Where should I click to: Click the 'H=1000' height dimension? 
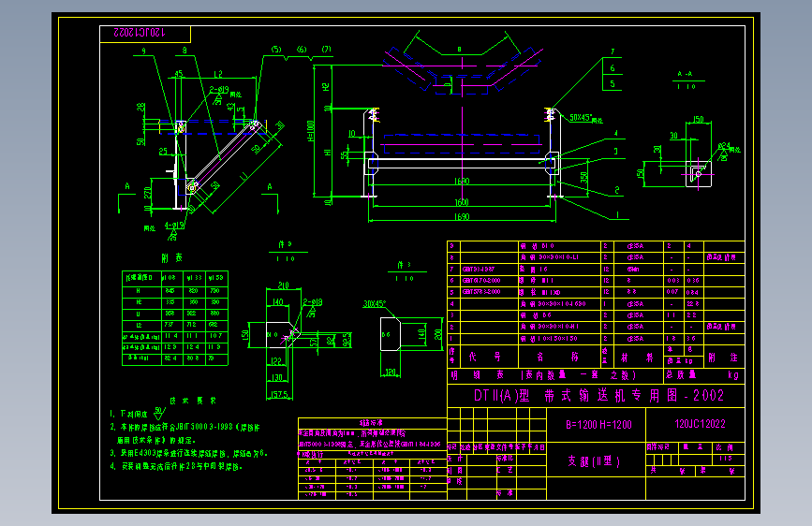311,131
